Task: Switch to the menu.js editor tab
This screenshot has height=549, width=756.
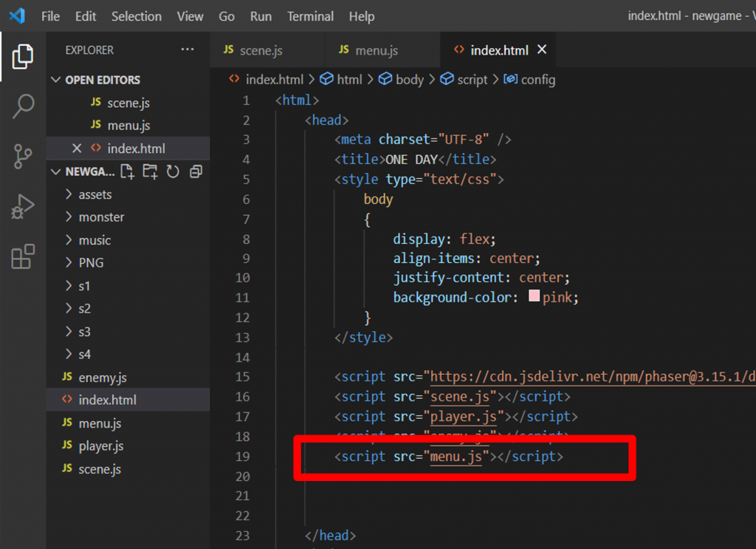Action: click(383, 50)
